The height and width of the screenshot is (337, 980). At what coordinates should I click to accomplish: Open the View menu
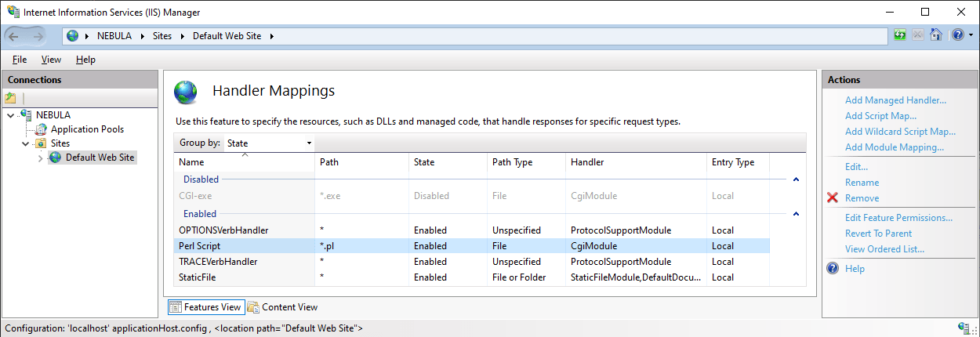pyautogui.click(x=51, y=60)
